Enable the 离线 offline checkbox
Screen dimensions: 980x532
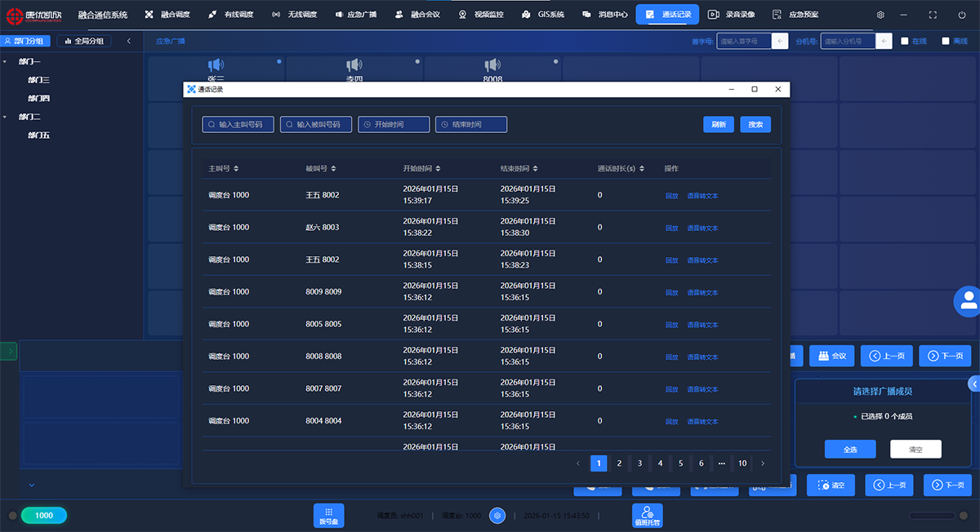point(946,41)
